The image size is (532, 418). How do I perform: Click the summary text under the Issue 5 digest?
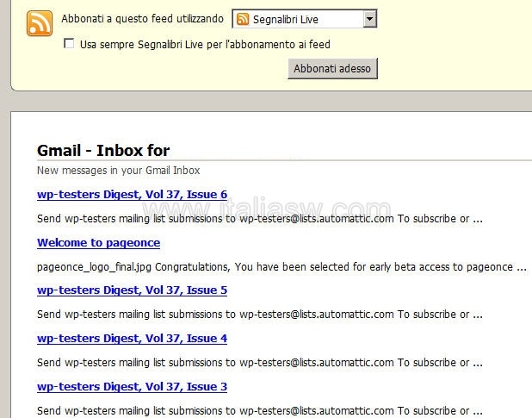(260, 315)
